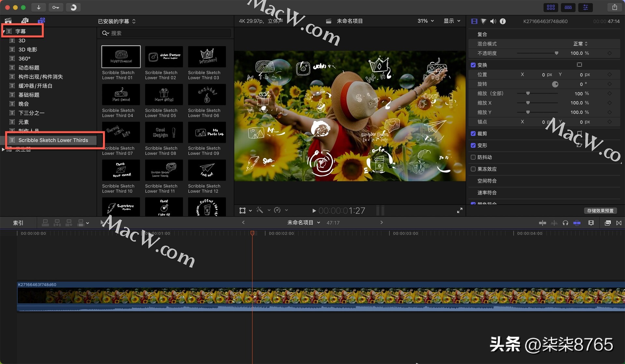Open the info inspector icon
The image size is (625, 364).
click(x=502, y=21)
